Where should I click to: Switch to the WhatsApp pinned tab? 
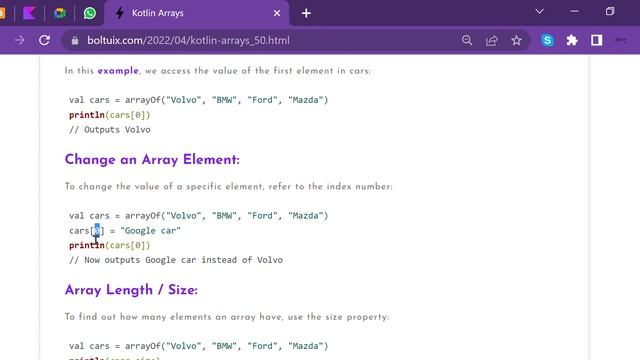click(x=90, y=13)
